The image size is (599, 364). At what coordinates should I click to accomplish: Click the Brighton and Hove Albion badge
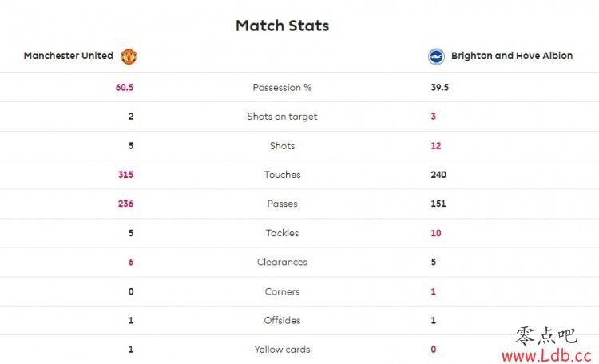(436, 57)
